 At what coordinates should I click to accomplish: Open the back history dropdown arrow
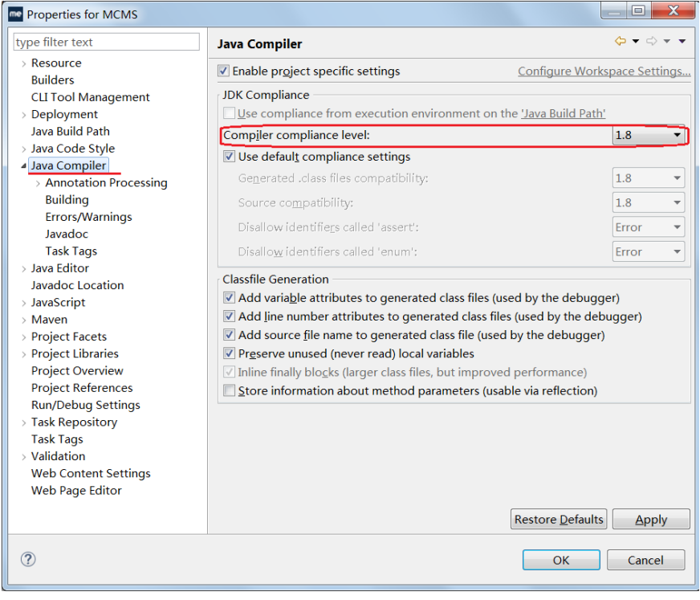click(x=636, y=41)
